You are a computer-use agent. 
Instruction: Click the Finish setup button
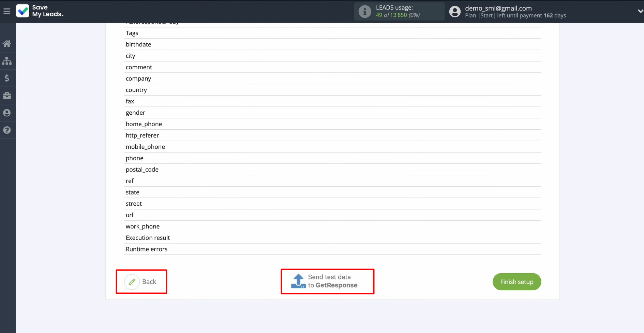516,281
